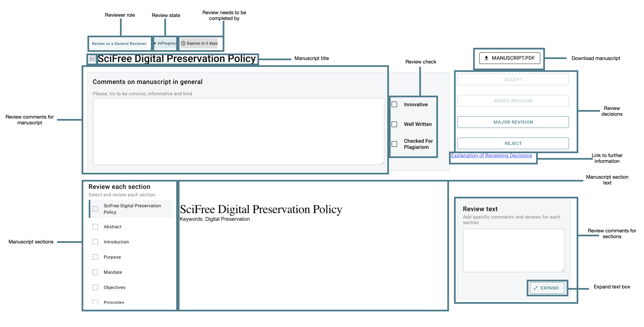
Task: Click the clock icon beside Expires in 5 days
Action: [183, 43]
